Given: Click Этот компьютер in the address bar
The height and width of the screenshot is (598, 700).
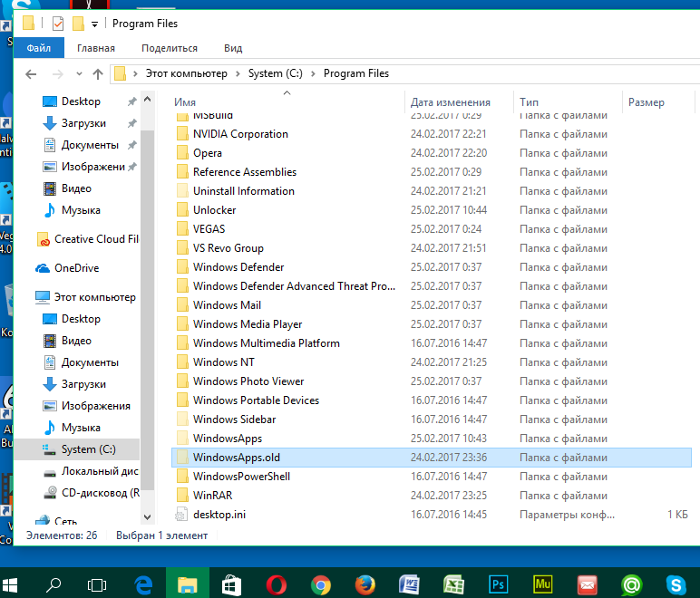Looking at the screenshot, I should [187, 73].
